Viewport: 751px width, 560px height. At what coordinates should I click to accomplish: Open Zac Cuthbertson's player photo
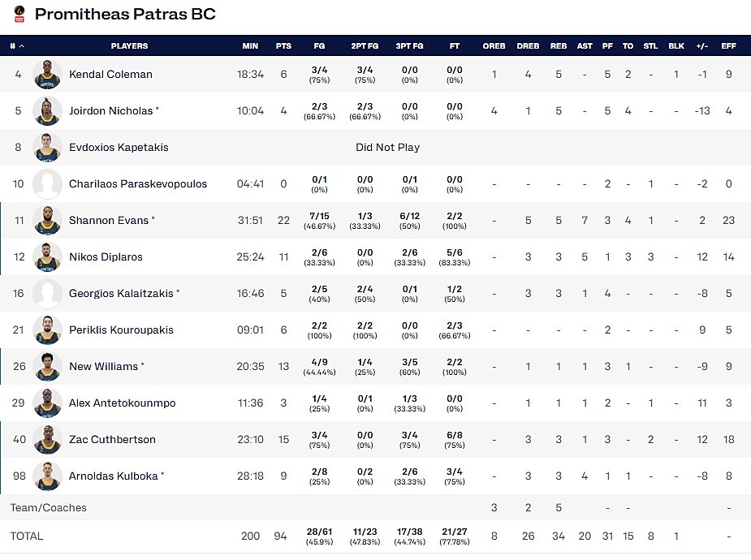(x=47, y=439)
